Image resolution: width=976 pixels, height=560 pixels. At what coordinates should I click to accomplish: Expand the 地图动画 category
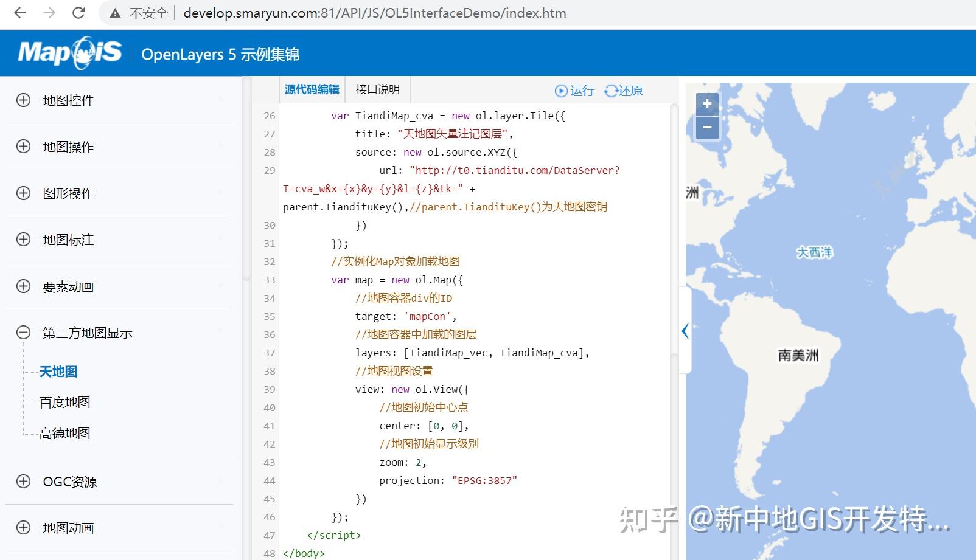23,528
